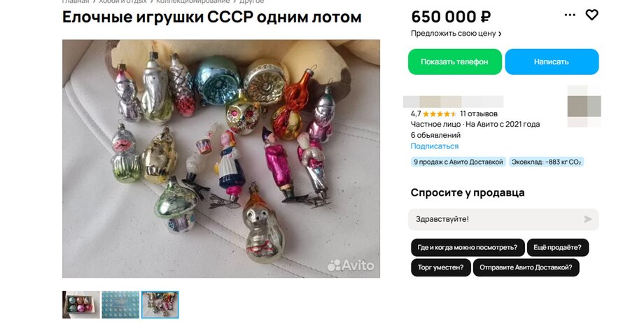Add listing to favorites with heart icon
Viewport: 644px width, 322px height.
pos(591,15)
